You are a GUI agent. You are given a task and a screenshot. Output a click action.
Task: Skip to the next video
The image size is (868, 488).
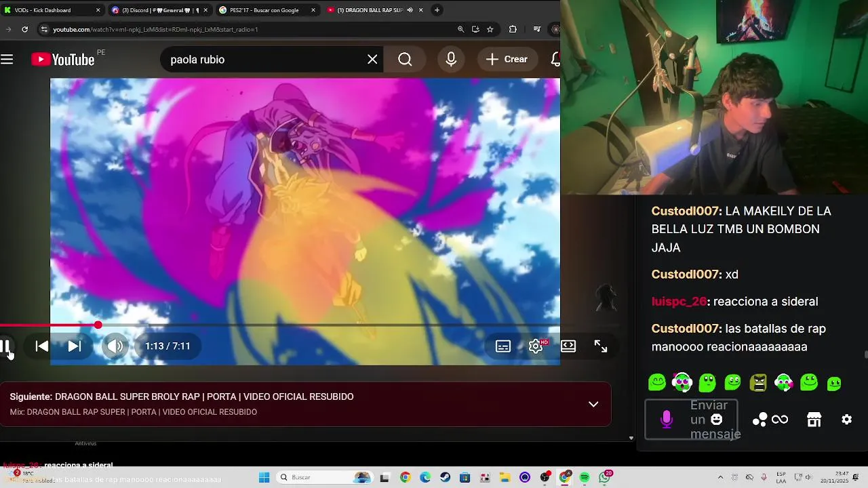point(75,346)
